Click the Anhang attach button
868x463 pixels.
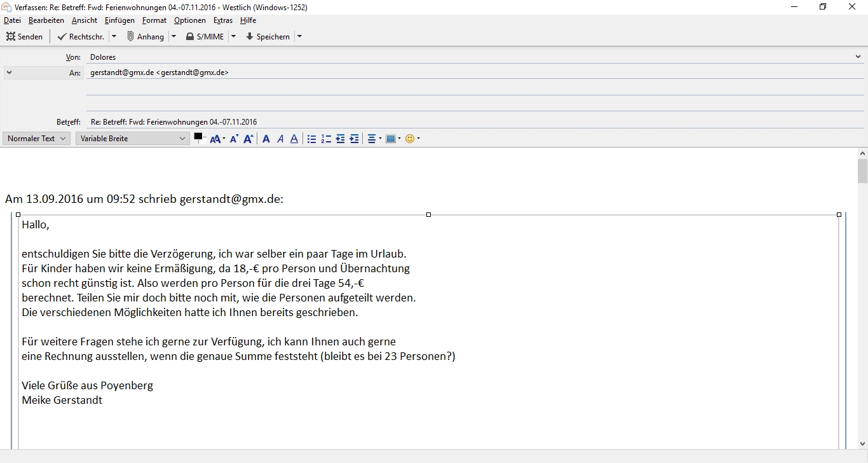pos(146,37)
